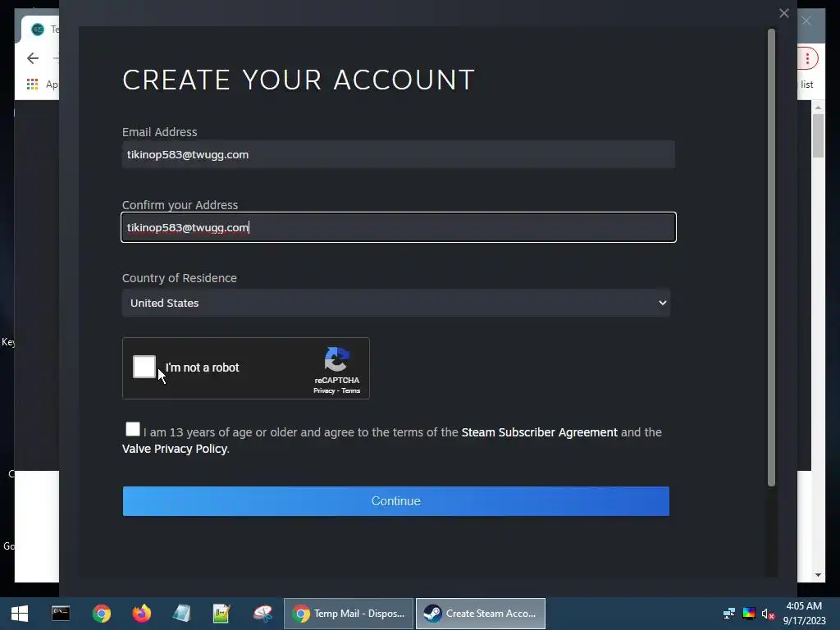Open the Windows Start menu
This screenshot has height=630, width=840.
(x=20, y=614)
